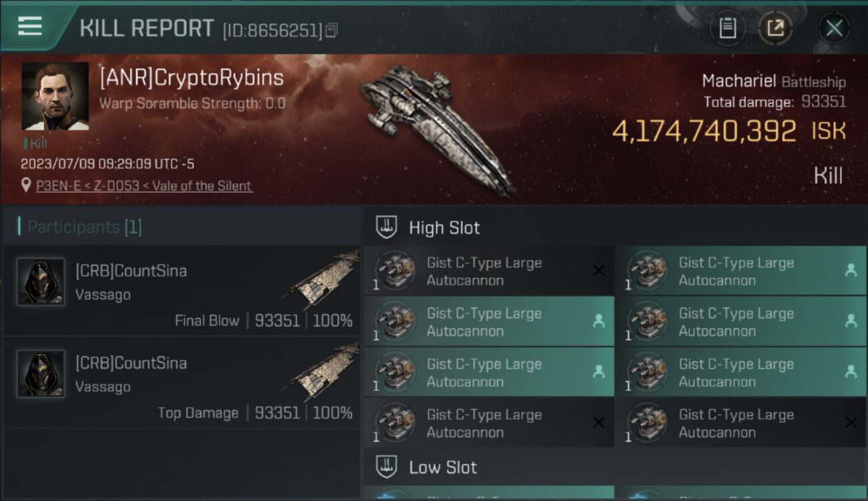The image size is (868, 501).
Task: Share the kill report via export icon
Action: 775,28
